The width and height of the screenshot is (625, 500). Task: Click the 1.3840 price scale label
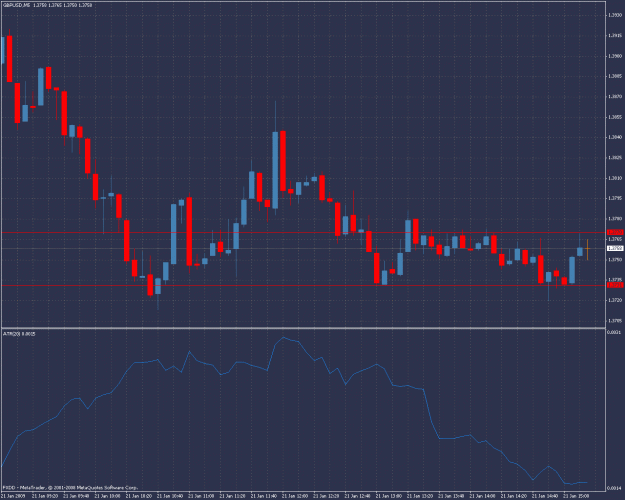click(x=615, y=137)
